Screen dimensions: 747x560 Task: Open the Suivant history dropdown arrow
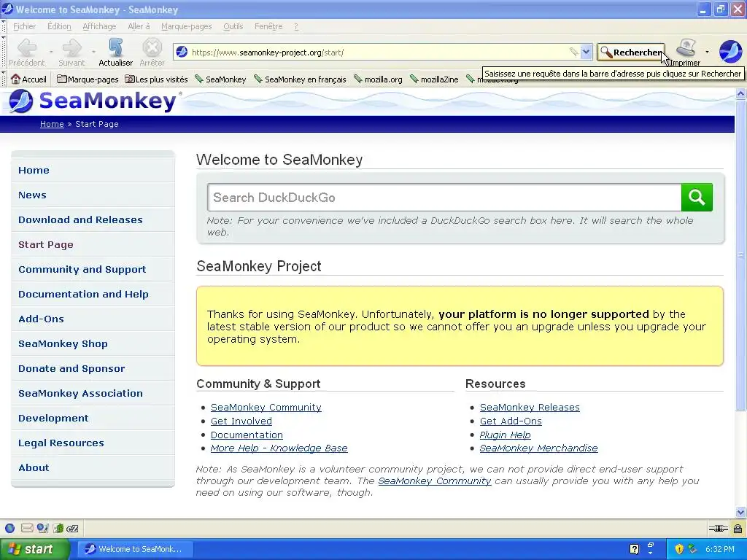tap(94, 52)
